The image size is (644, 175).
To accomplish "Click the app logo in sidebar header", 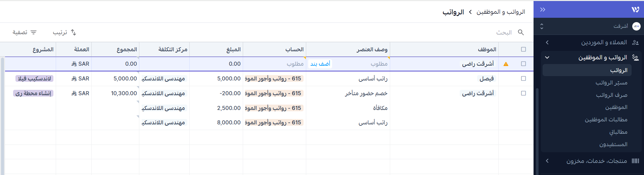I will pyautogui.click(x=635, y=9).
